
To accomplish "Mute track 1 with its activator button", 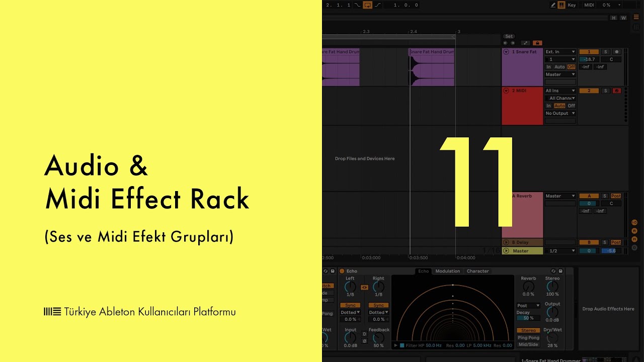I will (589, 52).
